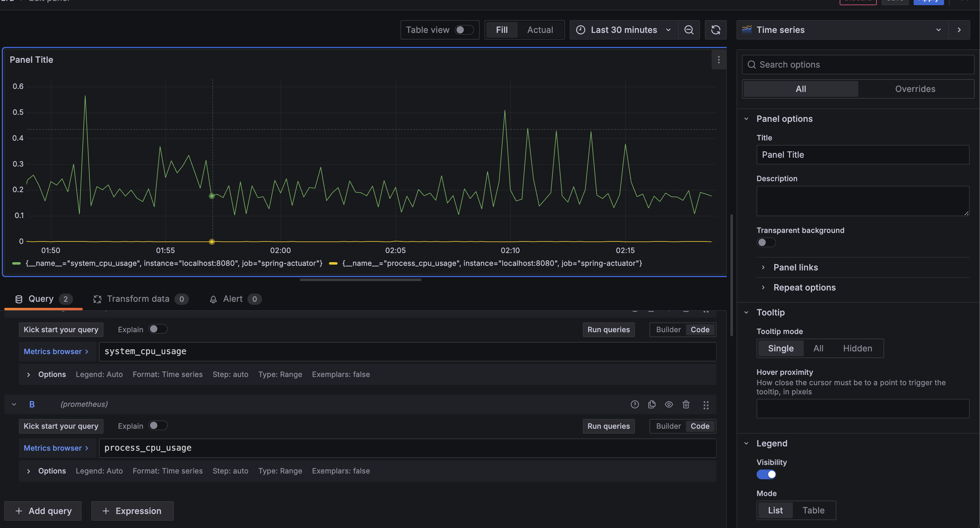Toggle the Table view switch
This screenshot has width=980, height=528.
click(x=464, y=30)
